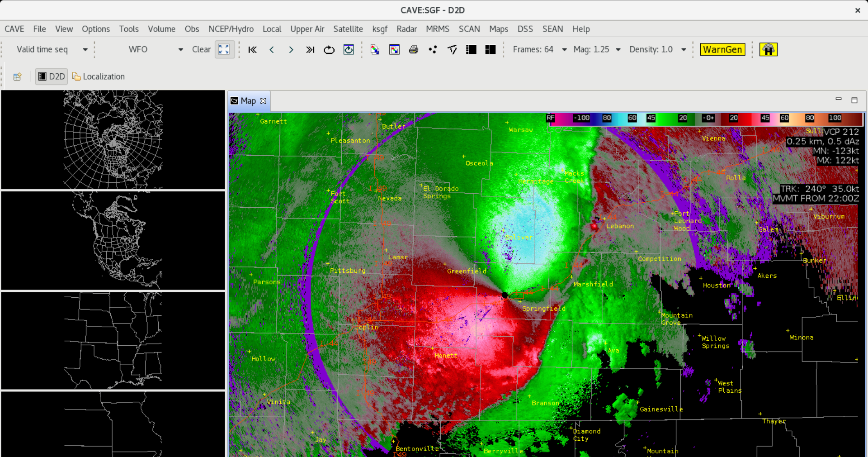Open the File menu
Image resolution: width=868 pixels, height=457 pixels.
[39, 29]
